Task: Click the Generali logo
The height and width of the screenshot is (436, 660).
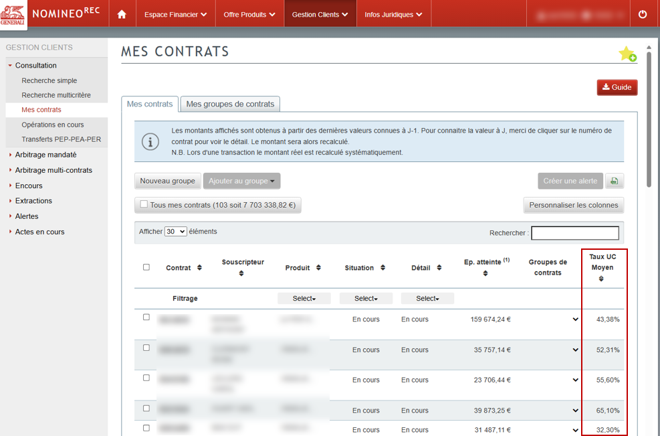Action: (x=14, y=15)
